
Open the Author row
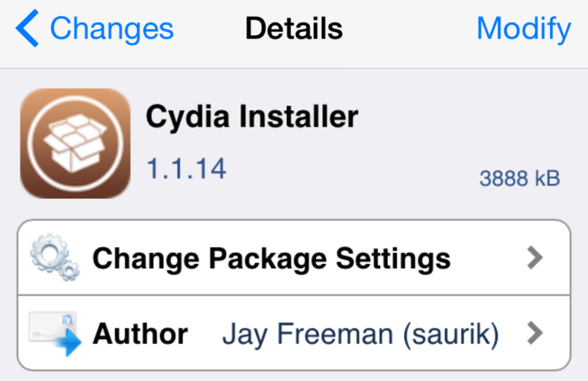(294, 333)
